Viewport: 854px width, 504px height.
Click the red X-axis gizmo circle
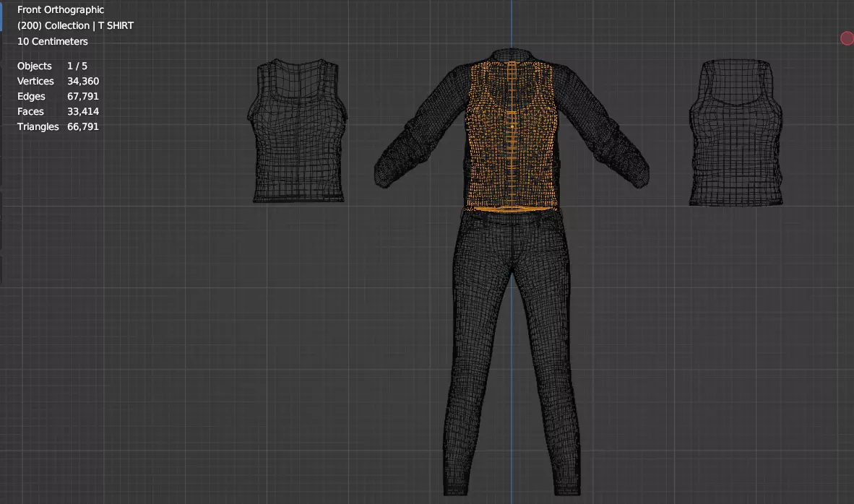pyautogui.click(x=847, y=38)
